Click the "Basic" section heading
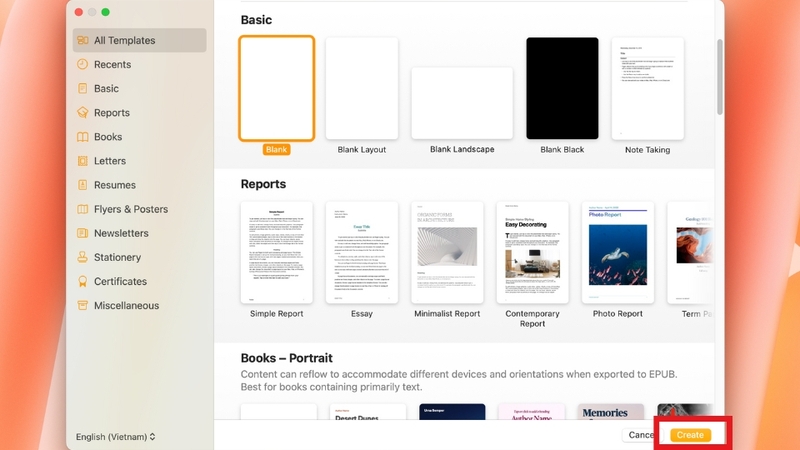The width and height of the screenshot is (800, 450). pos(256,20)
